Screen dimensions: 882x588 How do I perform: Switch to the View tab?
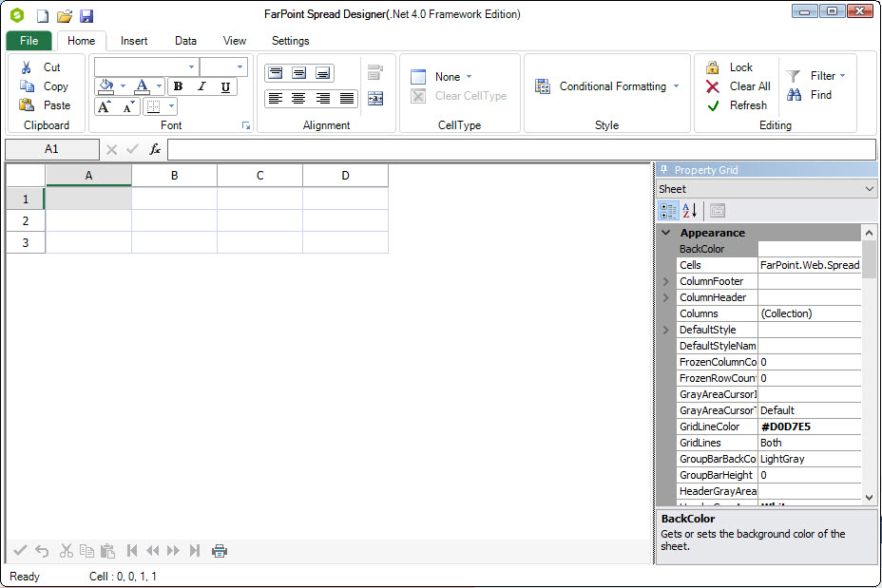click(x=235, y=41)
